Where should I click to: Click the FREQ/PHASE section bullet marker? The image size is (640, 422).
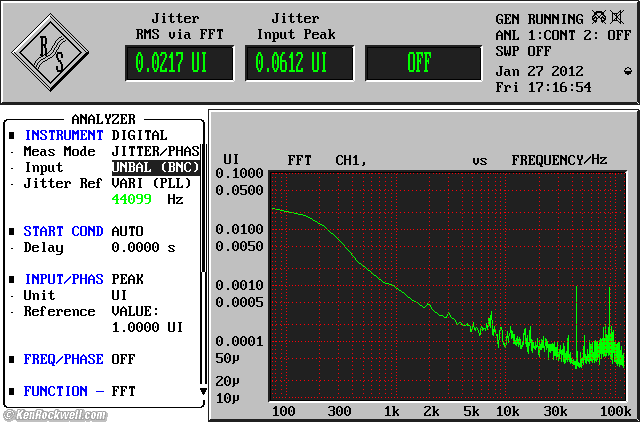click(12, 359)
